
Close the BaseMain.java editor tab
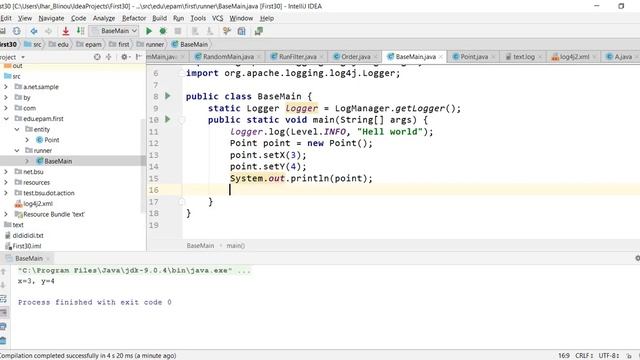coord(441,57)
